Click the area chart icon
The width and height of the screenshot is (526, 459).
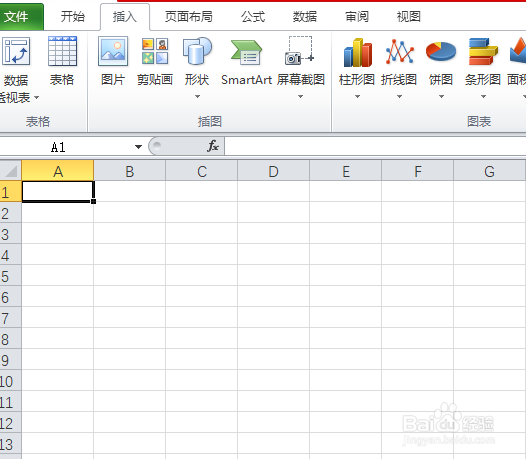pyautogui.click(x=518, y=50)
